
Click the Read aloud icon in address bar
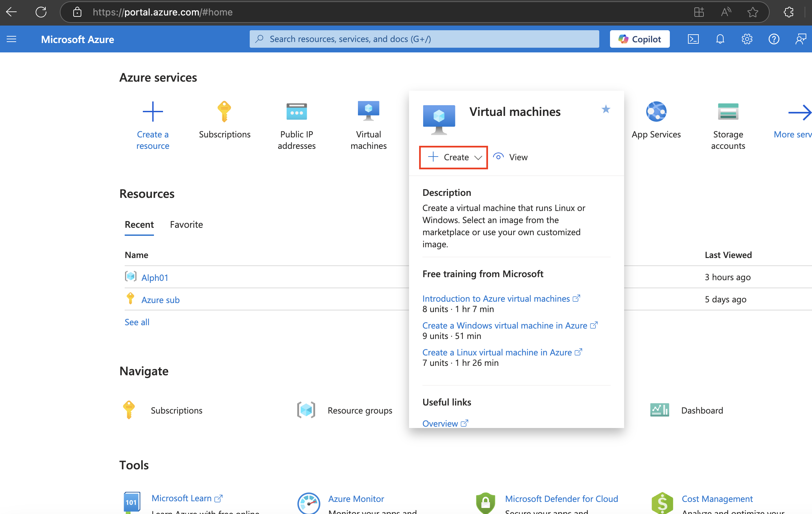[726, 12]
